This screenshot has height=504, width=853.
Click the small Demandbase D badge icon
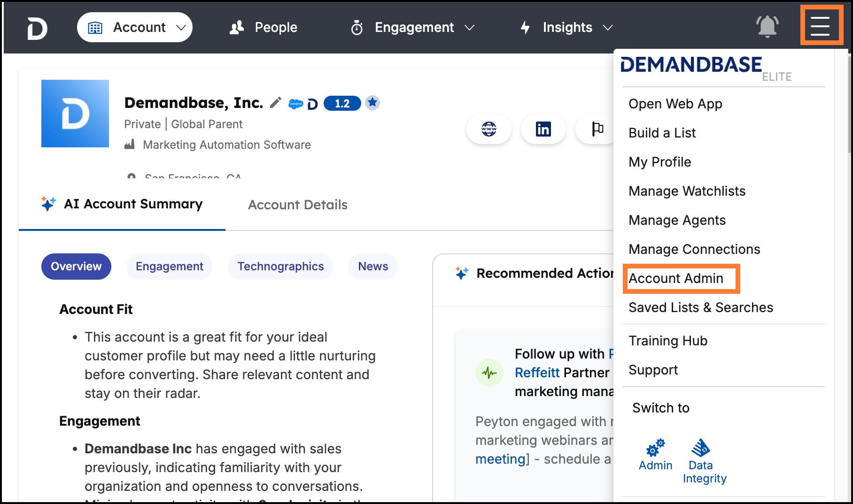click(x=312, y=104)
